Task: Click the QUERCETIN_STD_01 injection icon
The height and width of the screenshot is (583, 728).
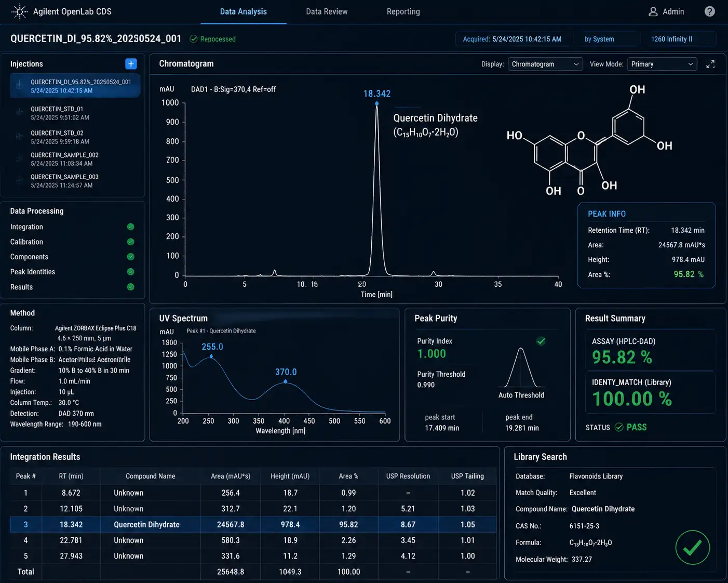Action: click(20, 113)
